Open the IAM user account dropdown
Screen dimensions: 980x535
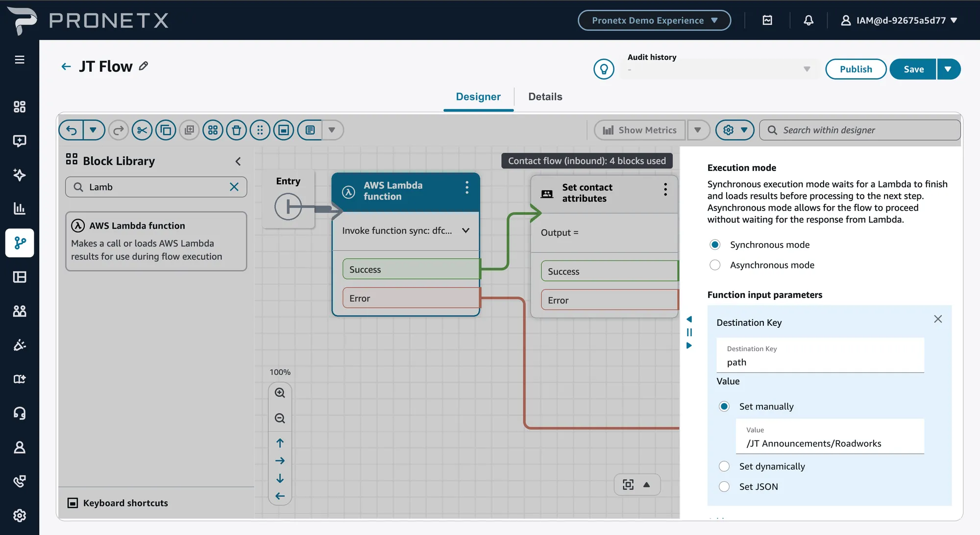(899, 21)
